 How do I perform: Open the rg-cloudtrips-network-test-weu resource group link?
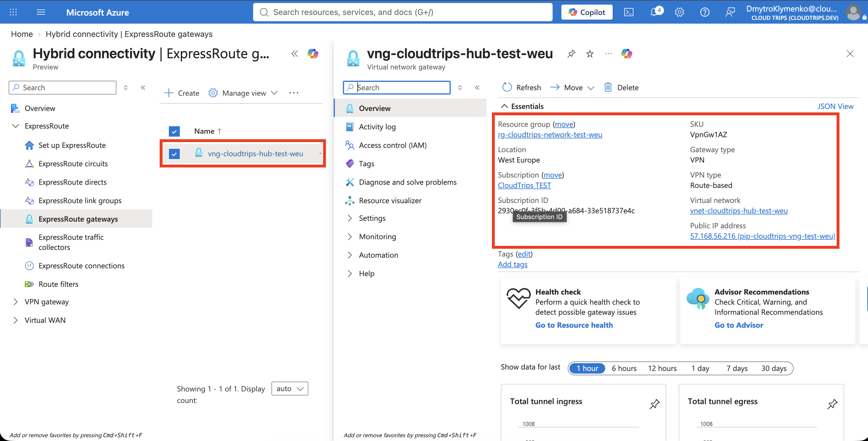coord(550,134)
